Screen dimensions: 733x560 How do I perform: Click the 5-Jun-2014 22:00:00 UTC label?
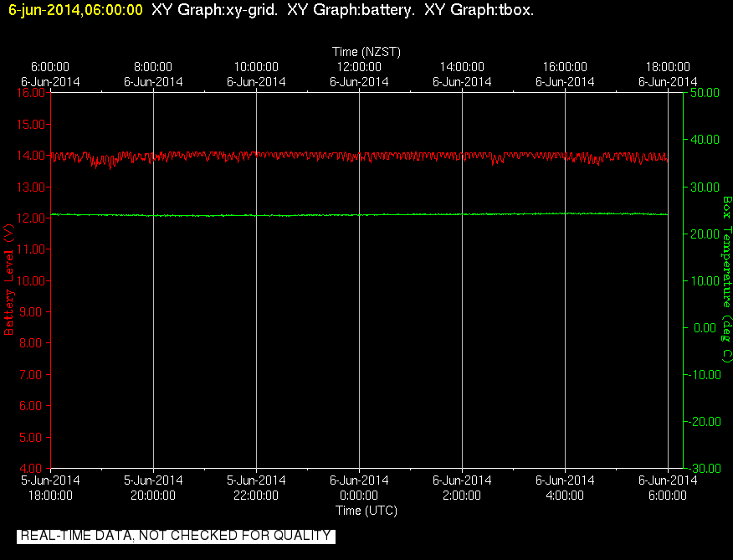click(x=256, y=488)
